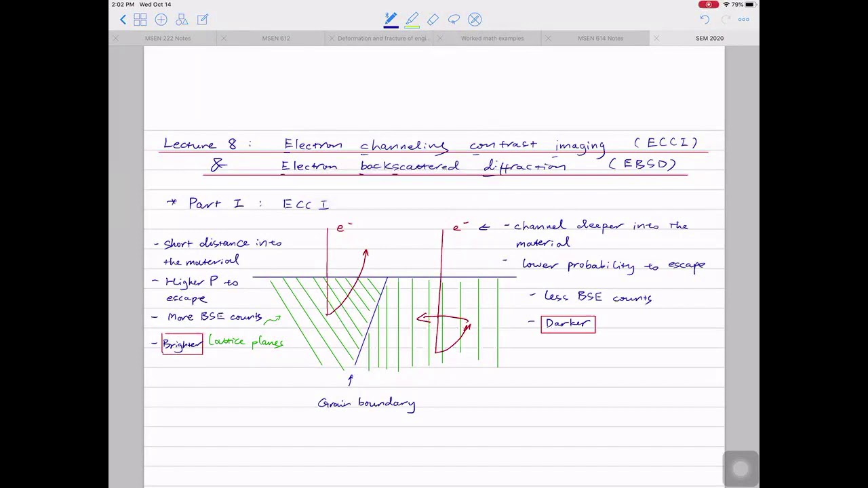Open the shapes tool icon
868x488 pixels.
(182, 20)
